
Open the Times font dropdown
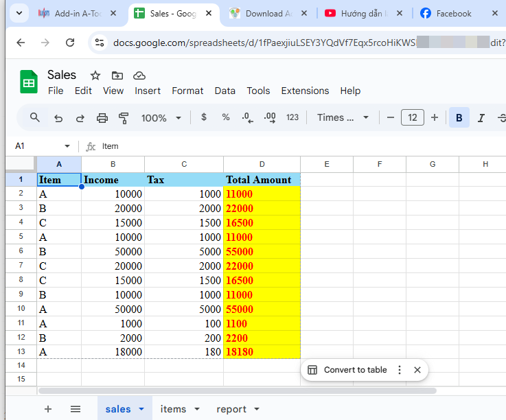click(x=343, y=117)
